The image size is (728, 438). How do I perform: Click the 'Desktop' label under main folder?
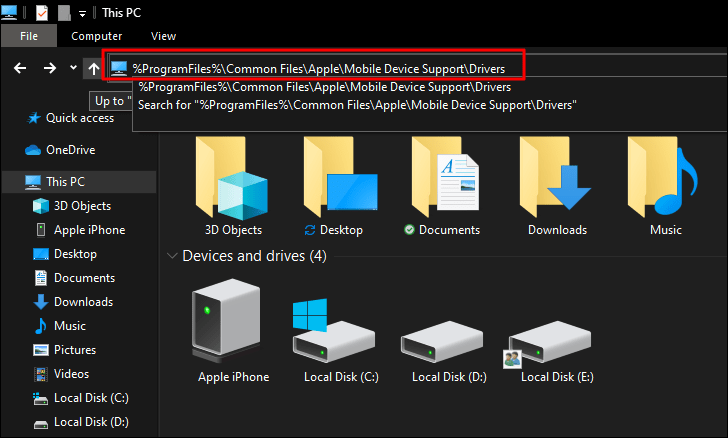pos(341,230)
